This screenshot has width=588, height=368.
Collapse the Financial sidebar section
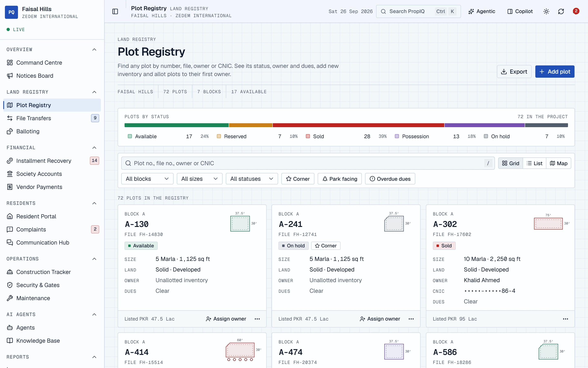[x=94, y=147]
